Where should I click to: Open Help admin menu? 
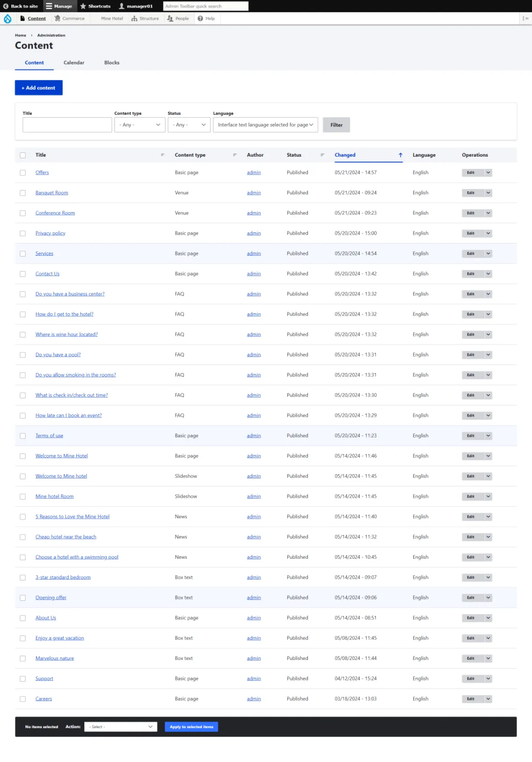pos(206,18)
